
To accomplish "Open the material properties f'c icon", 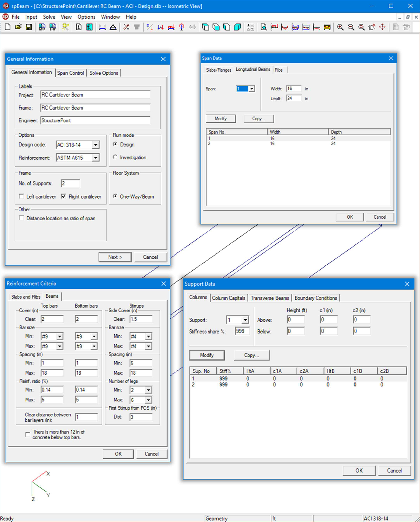I will point(89,27).
